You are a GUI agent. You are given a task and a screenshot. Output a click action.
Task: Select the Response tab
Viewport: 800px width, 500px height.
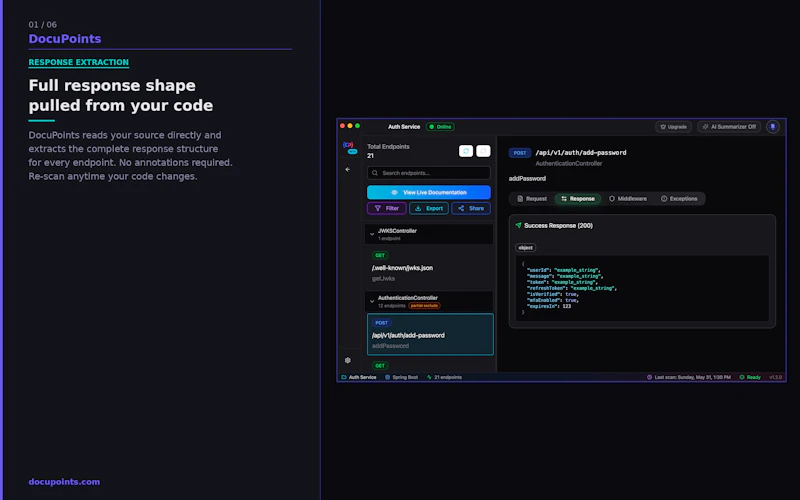click(x=578, y=198)
